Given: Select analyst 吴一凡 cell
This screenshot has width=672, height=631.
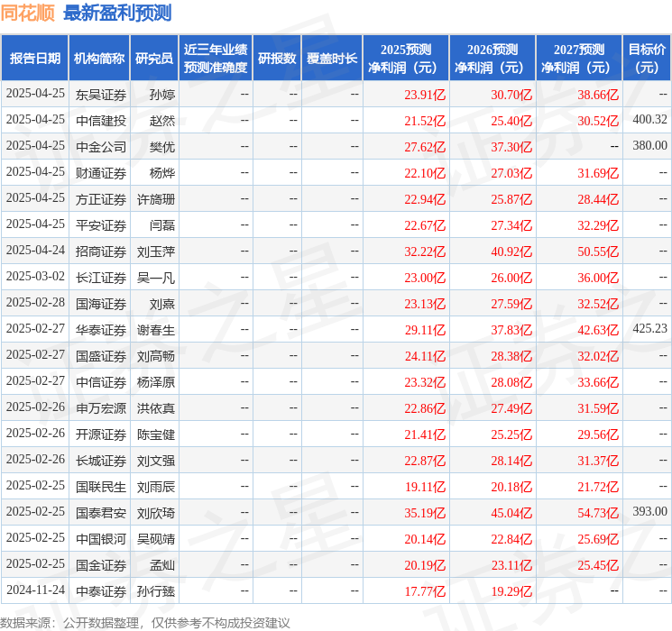Looking at the screenshot, I should click(x=155, y=278).
